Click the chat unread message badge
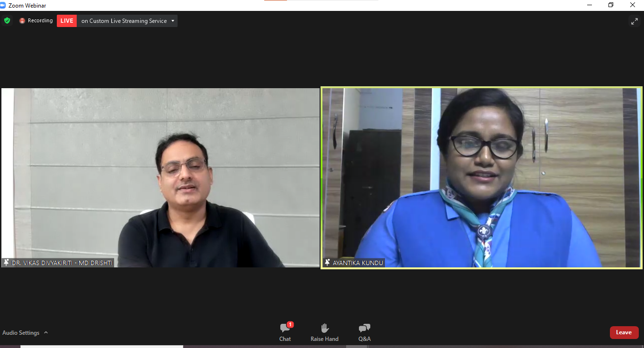The width and height of the screenshot is (644, 348). 290,325
